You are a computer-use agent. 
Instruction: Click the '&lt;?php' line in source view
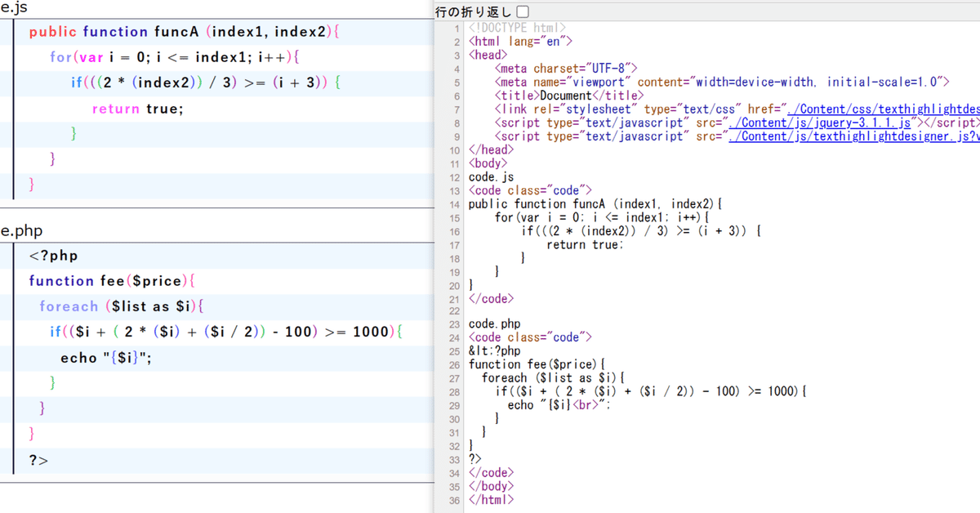(x=495, y=351)
